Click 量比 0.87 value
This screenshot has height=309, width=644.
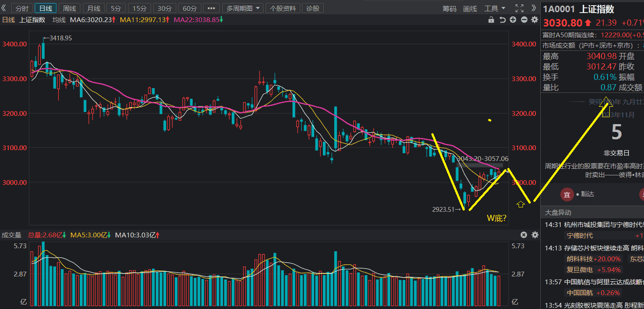608,87
